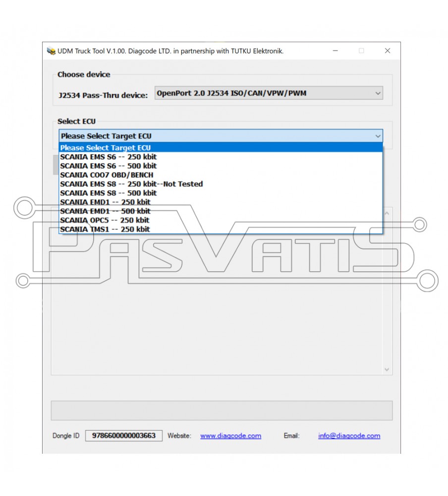
Task: Click the status bar at the bottom
Action: click(222, 410)
